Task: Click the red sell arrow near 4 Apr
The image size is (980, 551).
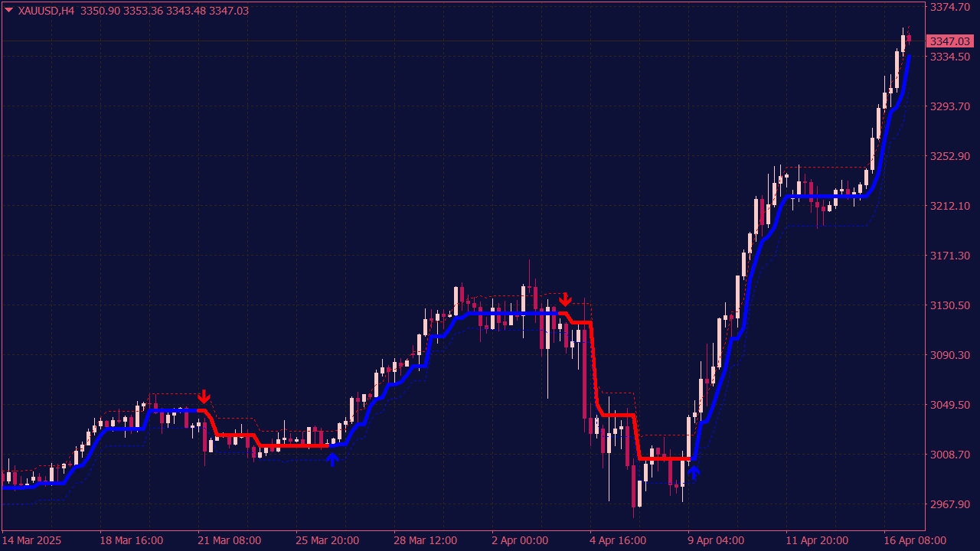Action: (x=565, y=298)
